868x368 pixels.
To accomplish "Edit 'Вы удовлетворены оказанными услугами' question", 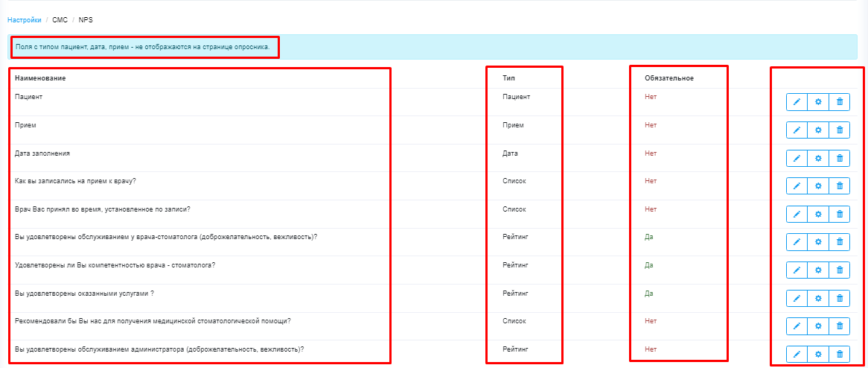I will coord(797,298).
